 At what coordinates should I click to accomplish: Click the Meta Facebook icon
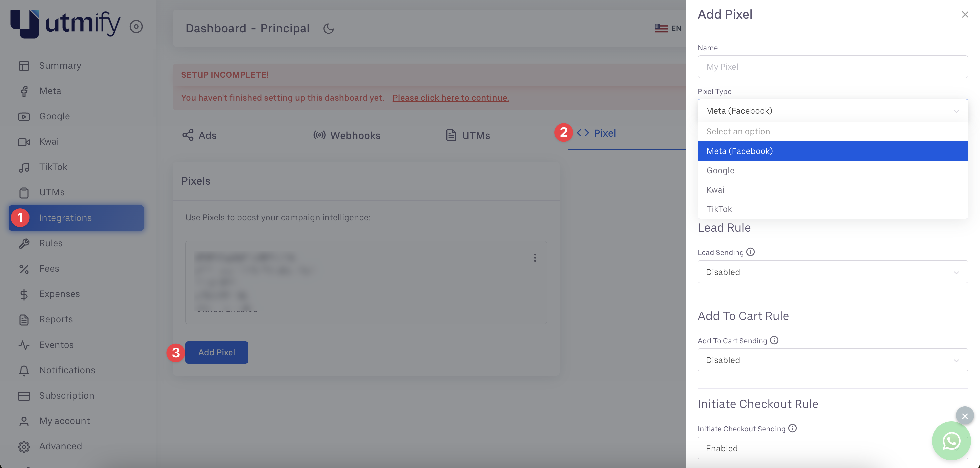click(x=24, y=91)
